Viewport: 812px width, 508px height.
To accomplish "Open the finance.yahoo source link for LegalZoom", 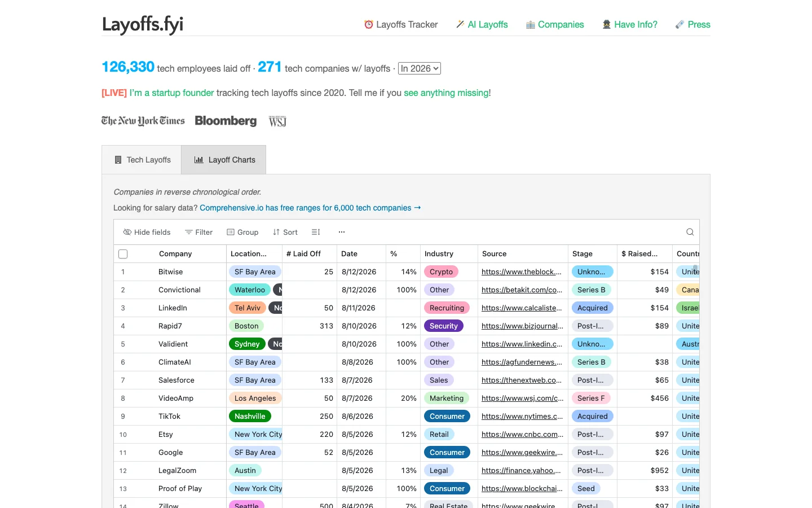I will tap(521, 470).
